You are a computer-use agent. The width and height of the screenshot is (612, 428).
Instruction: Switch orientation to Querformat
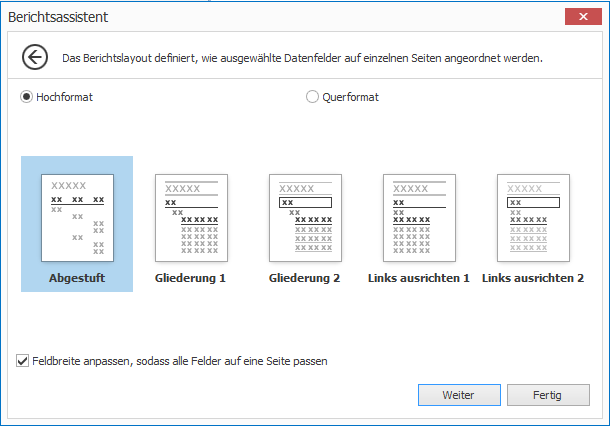click(313, 97)
